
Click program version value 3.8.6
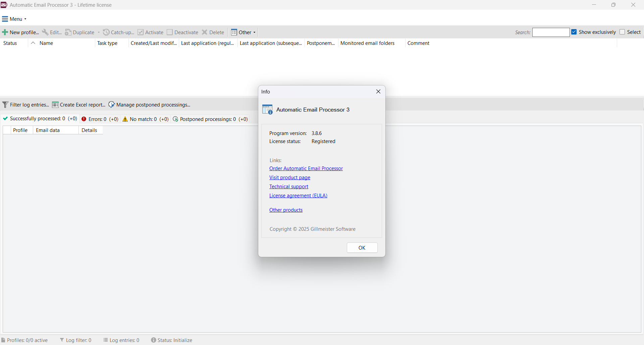317,133
